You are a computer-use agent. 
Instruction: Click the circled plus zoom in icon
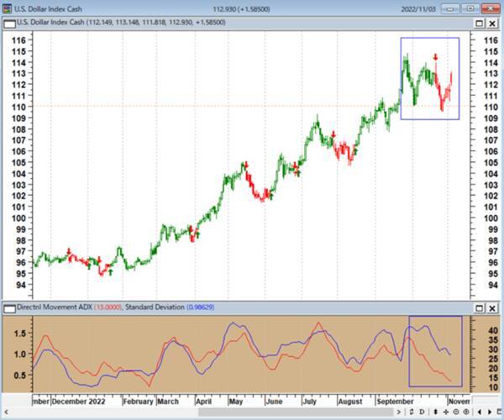(465, 412)
